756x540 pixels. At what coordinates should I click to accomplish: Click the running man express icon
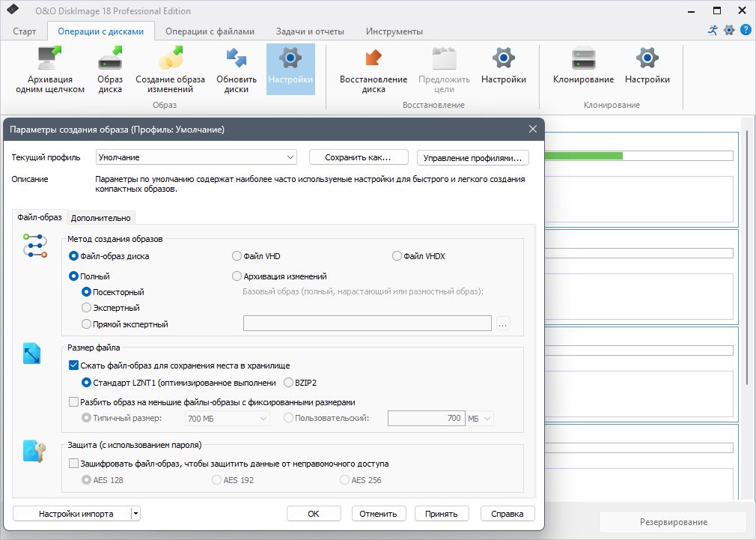coord(713,30)
